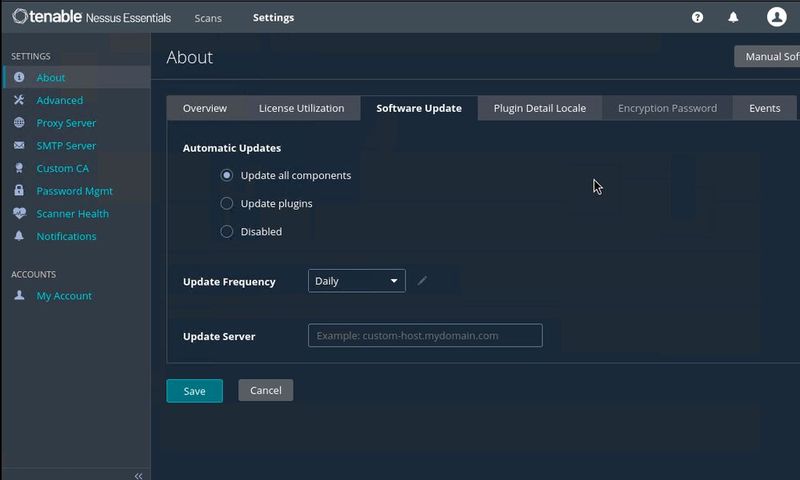The image size is (800, 480).
Task: Click the ACCOUNTS sidebar section header
Action: click(34, 274)
